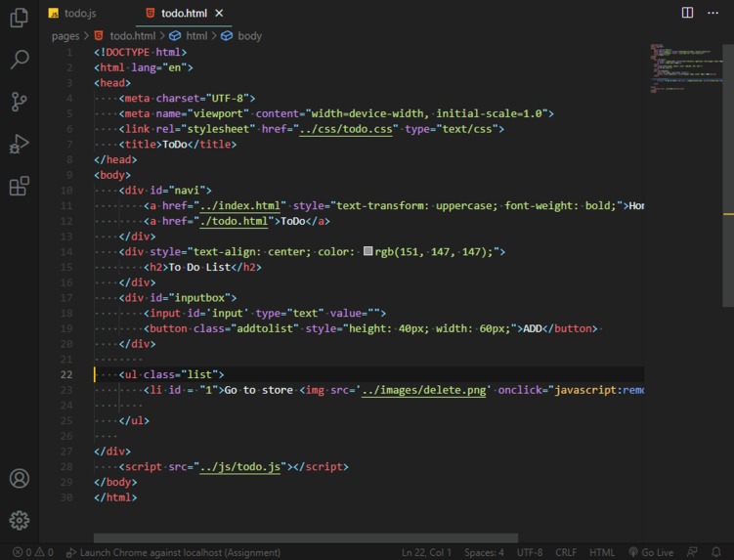Click the html breadcrumb element

[x=189, y=35]
